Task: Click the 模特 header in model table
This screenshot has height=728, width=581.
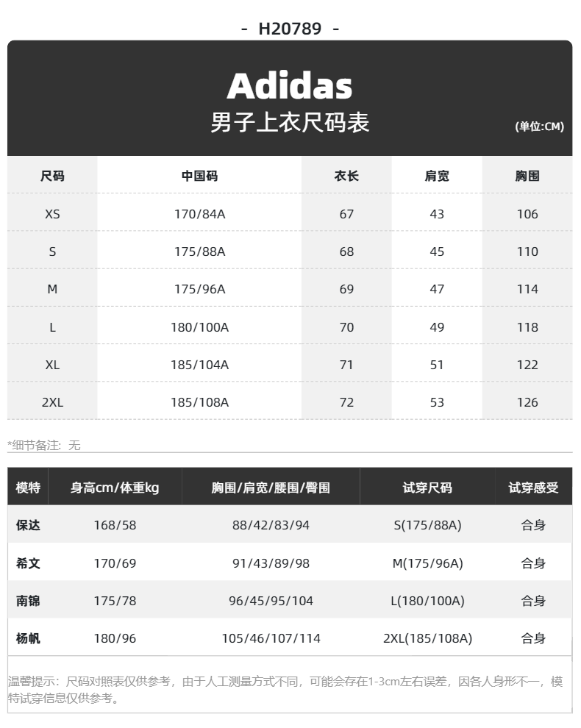Action: point(28,488)
